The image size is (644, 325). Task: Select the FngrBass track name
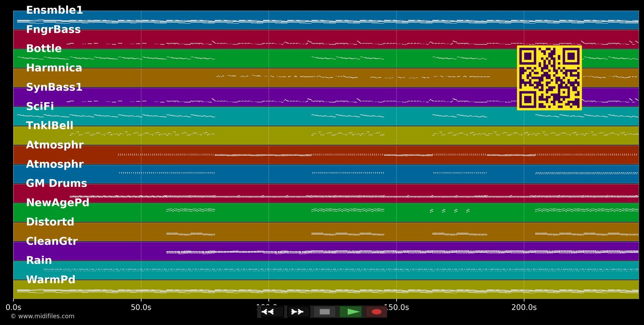click(53, 29)
